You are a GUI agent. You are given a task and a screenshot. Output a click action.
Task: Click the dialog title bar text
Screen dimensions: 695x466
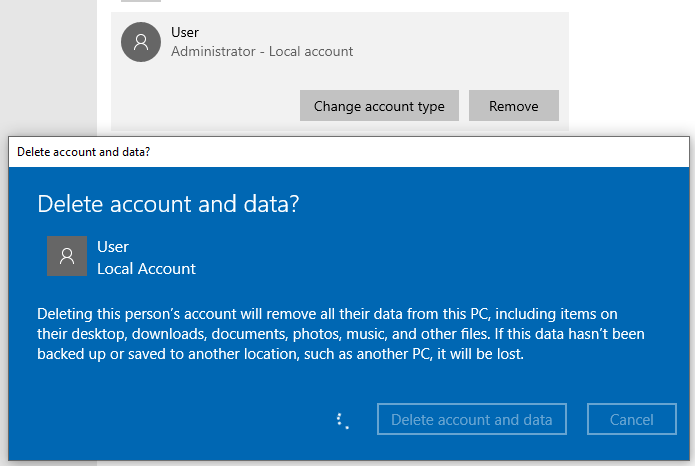coord(84,152)
